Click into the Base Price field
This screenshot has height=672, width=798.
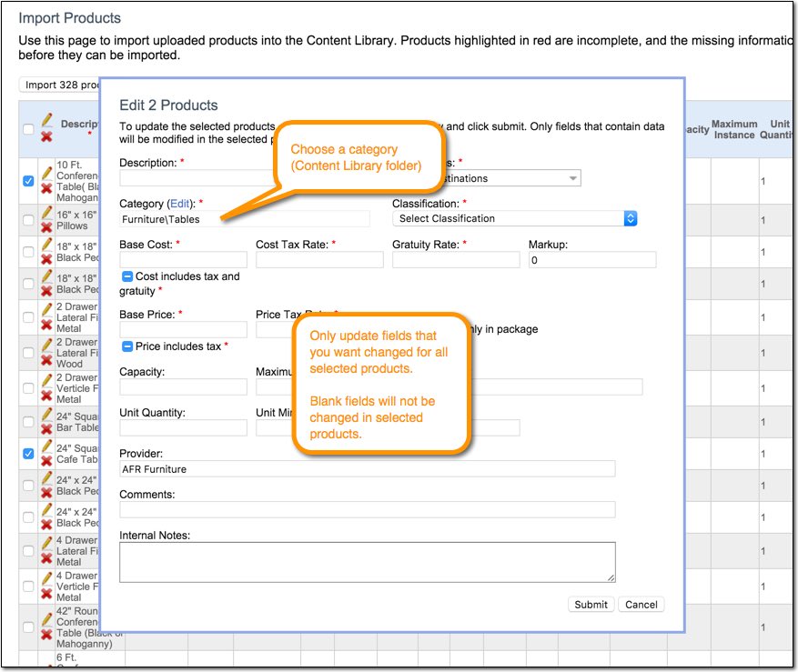click(x=183, y=330)
